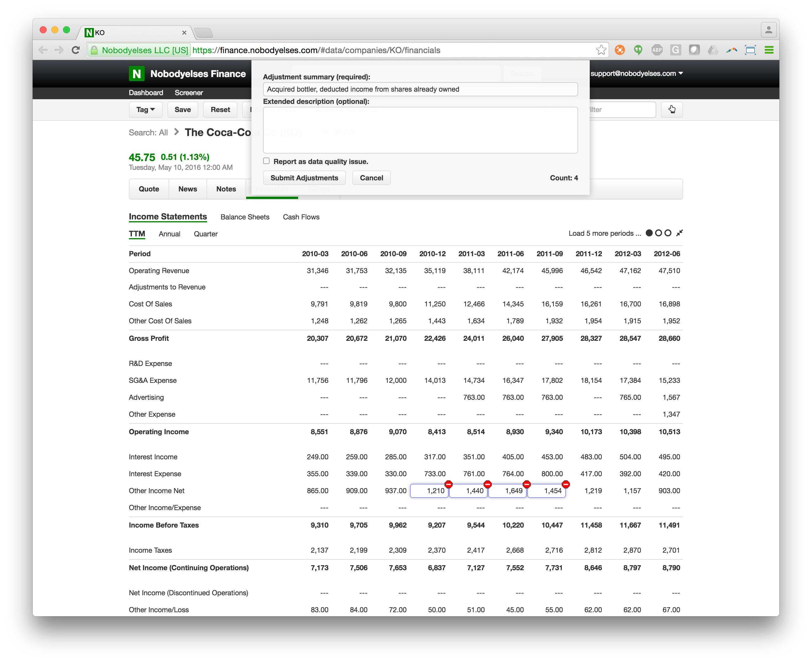Click the Adblock Plus extension icon
The height and width of the screenshot is (663, 812).
coord(657,50)
